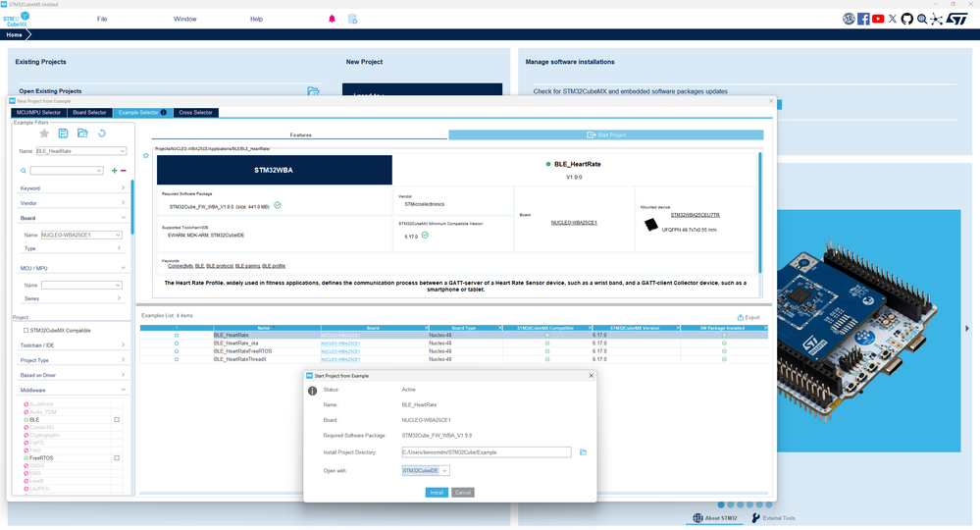Viewport: 980px width, 530px height.
Task: Open the board Name NUCLEO-WBA25CE1 dropdown
Action: click(x=118, y=235)
